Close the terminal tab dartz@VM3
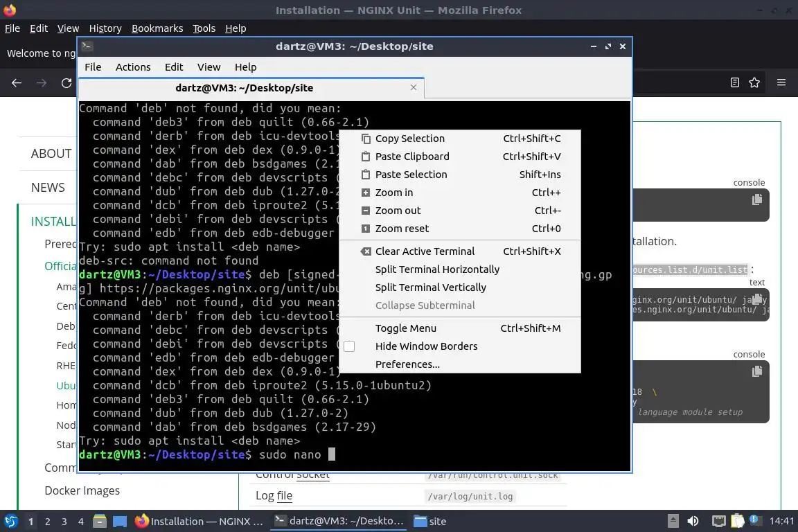The height and width of the screenshot is (532, 798). [414, 87]
